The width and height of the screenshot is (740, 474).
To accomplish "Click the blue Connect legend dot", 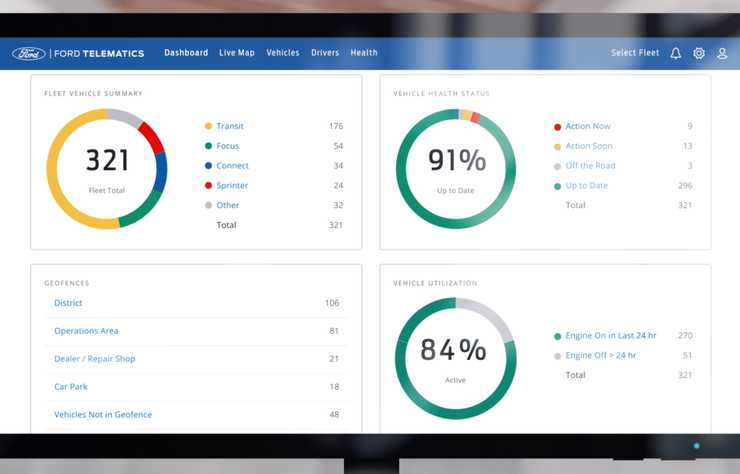I will click(208, 166).
